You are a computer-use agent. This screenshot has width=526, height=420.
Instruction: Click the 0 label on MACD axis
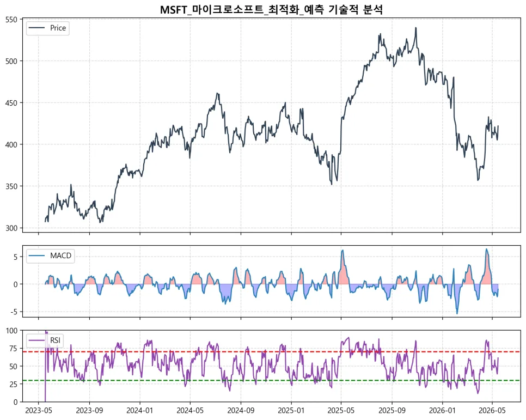(15, 284)
